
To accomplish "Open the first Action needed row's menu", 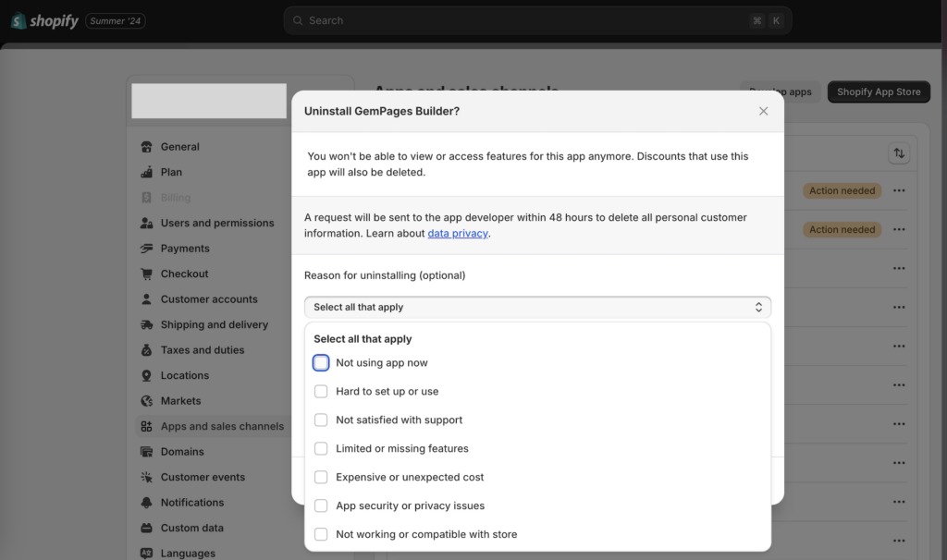I will click(x=898, y=191).
